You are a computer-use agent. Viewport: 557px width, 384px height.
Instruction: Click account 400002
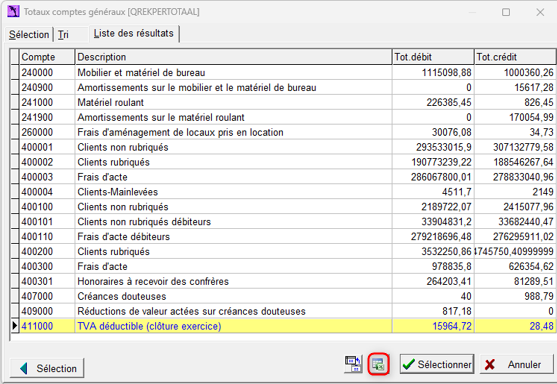pyautogui.click(x=47, y=162)
